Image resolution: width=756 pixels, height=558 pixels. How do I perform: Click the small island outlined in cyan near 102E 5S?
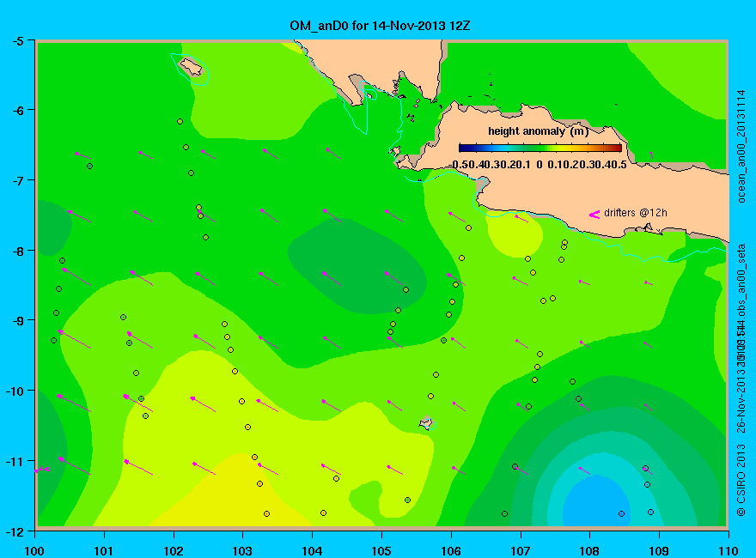coord(191,66)
